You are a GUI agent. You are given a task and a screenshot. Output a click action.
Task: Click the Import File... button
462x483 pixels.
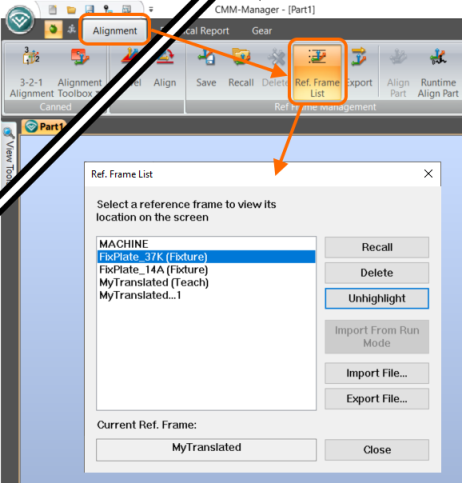377,373
